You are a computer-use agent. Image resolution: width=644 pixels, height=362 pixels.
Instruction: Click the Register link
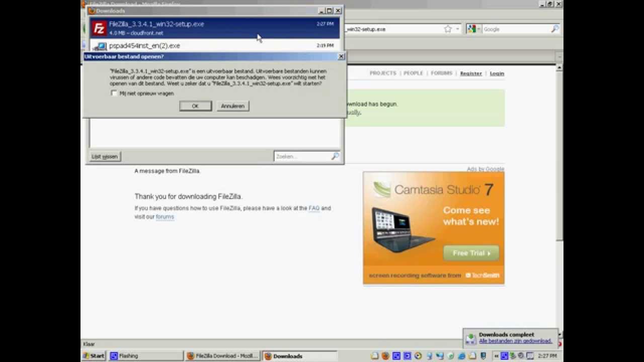click(x=471, y=73)
